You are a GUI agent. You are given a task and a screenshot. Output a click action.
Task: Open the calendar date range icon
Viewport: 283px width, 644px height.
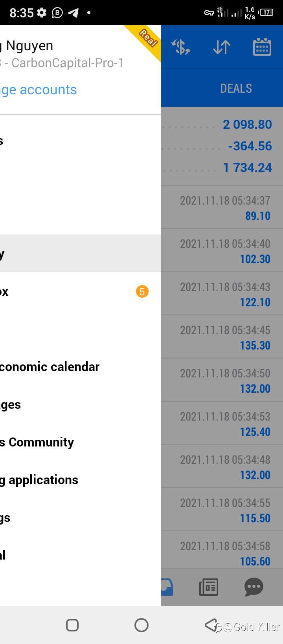262,47
